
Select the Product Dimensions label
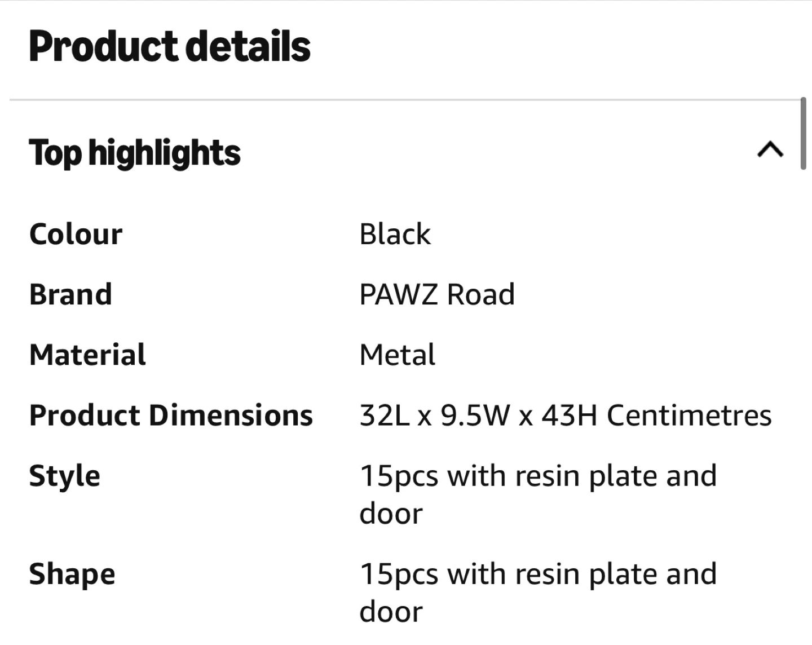pos(171,416)
